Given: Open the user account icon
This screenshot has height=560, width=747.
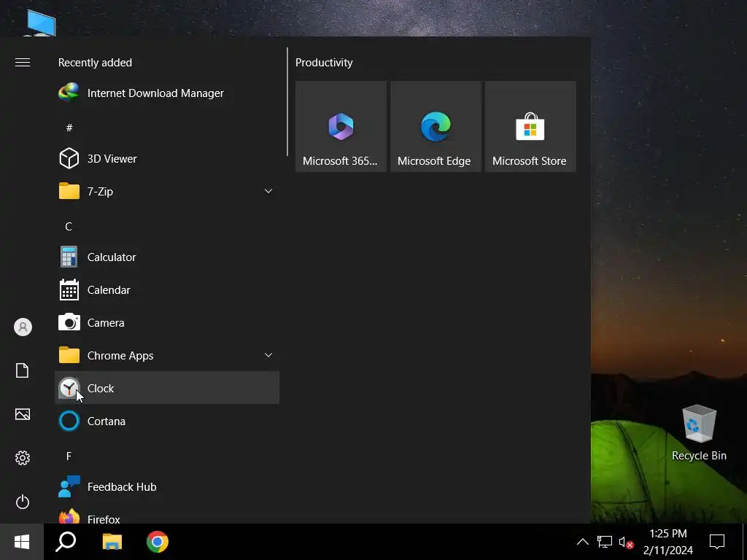Looking at the screenshot, I should pyautogui.click(x=23, y=327).
